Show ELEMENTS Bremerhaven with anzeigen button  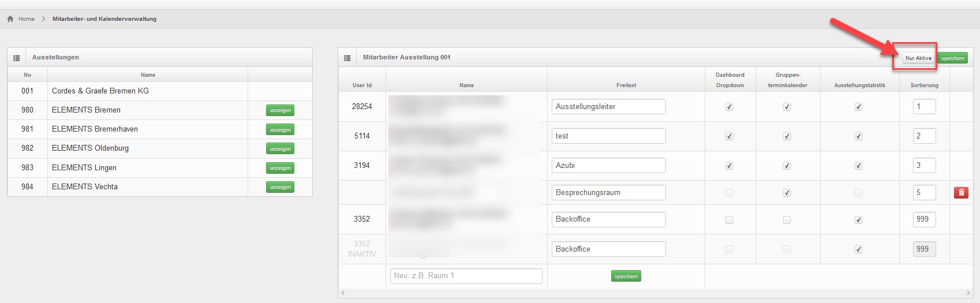tap(280, 130)
